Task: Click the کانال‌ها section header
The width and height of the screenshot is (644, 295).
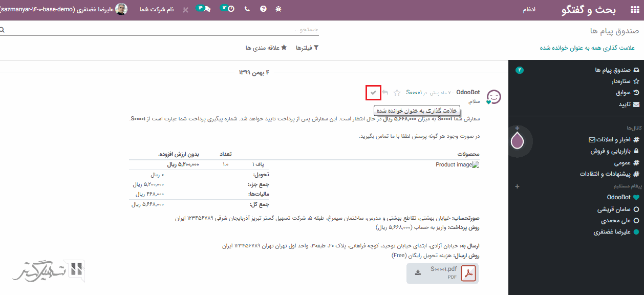Action: 634,128
